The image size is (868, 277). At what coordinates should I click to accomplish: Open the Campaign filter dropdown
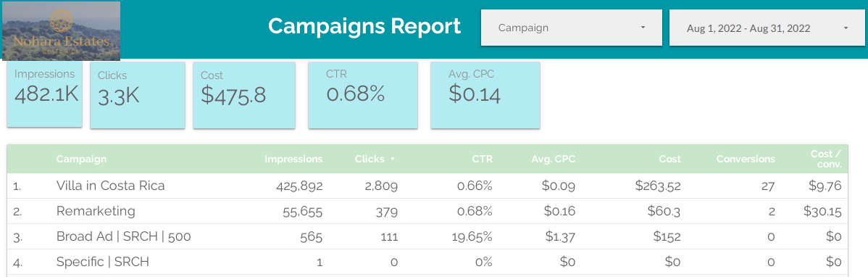(571, 28)
